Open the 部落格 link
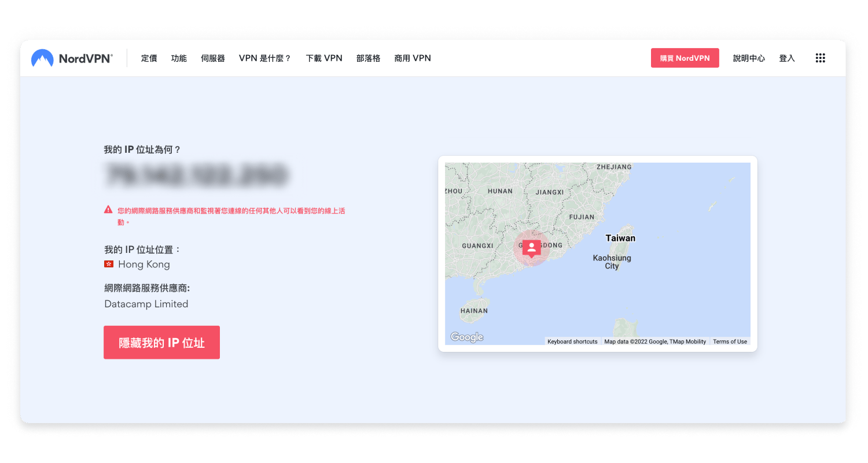Image resolution: width=868 pixels, height=463 pixels. [369, 58]
